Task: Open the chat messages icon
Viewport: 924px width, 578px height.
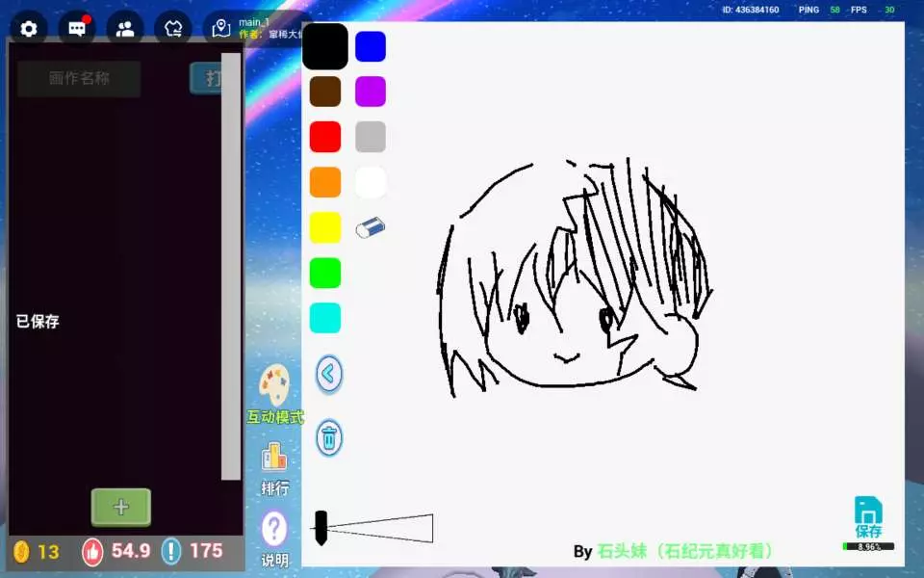Action: coord(77,28)
